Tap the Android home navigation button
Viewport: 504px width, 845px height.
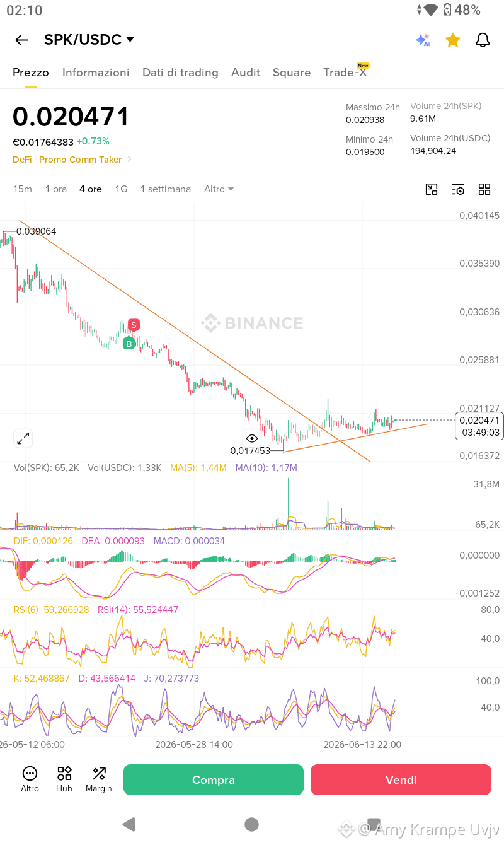pos(252,824)
